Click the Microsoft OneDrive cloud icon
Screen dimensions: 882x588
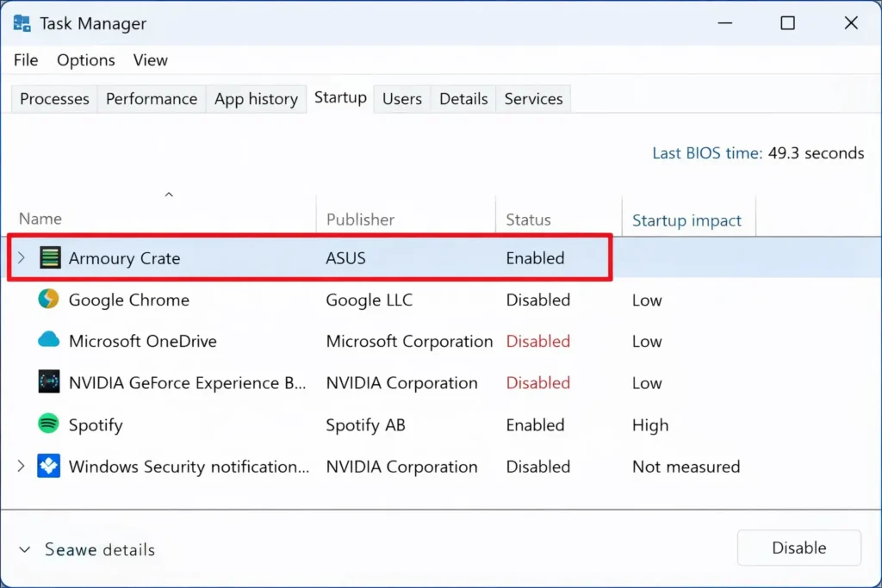[x=49, y=341]
